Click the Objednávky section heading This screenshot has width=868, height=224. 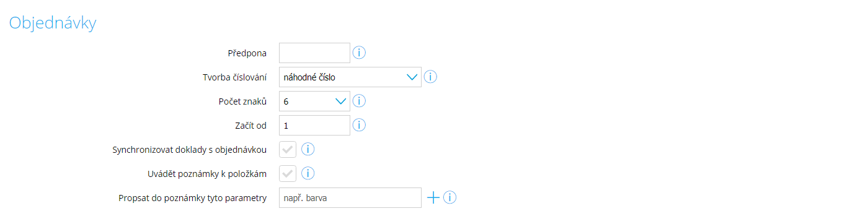(x=52, y=23)
